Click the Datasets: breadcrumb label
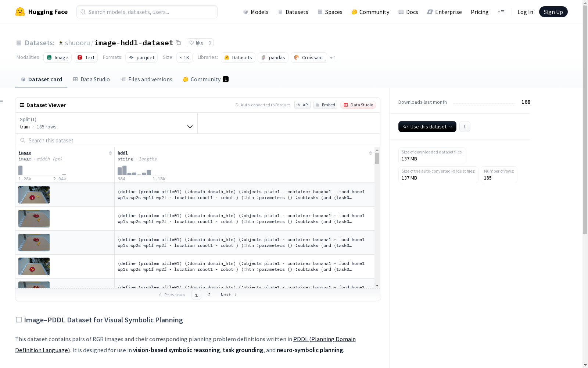This screenshot has height=368, width=588. click(40, 43)
